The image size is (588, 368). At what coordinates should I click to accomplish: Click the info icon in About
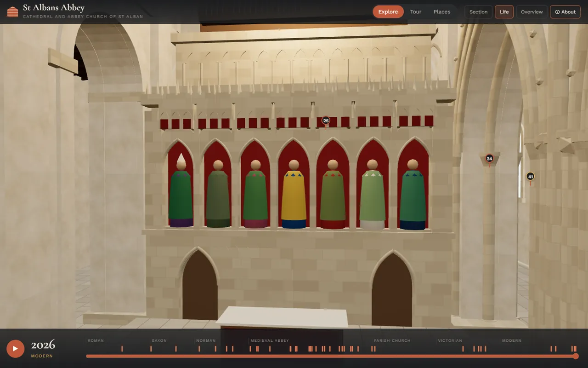tap(557, 12)
